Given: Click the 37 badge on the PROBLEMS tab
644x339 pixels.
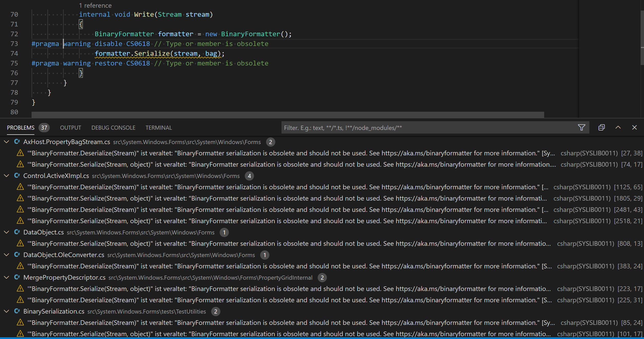Looking at the screenshot, I should [x=44, y=127].
